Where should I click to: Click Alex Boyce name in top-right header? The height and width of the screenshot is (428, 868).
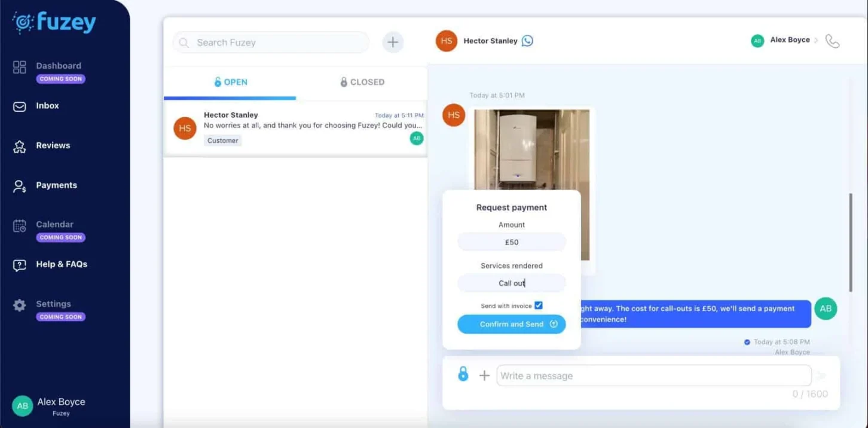click(x=790, y=40)
